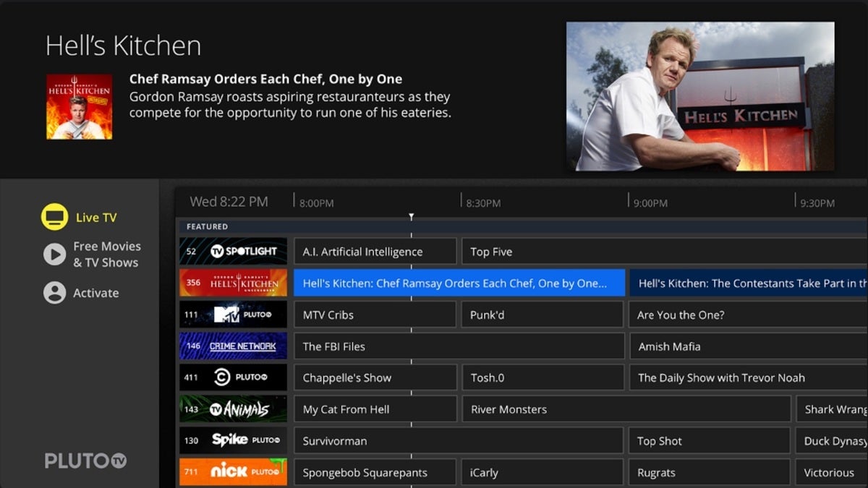Image resolution: width=868 pixels, height=488 pixels.
Task: Select the Live TV icon
Action: tap(54, 217)
